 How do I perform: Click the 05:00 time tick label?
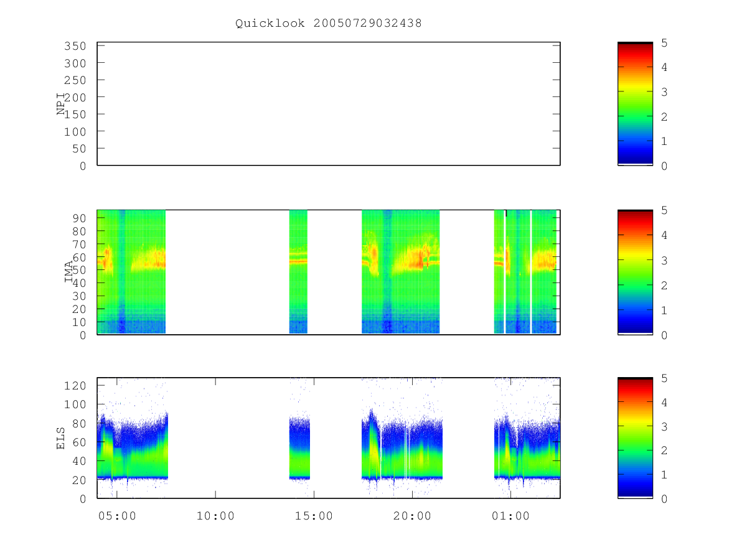117,516
